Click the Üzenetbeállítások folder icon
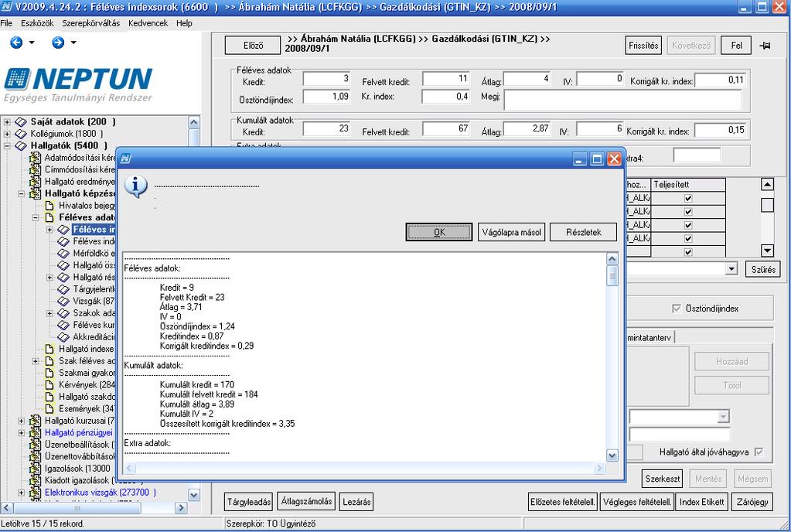This screenshot has height=532, width=791. coord(35,445)
